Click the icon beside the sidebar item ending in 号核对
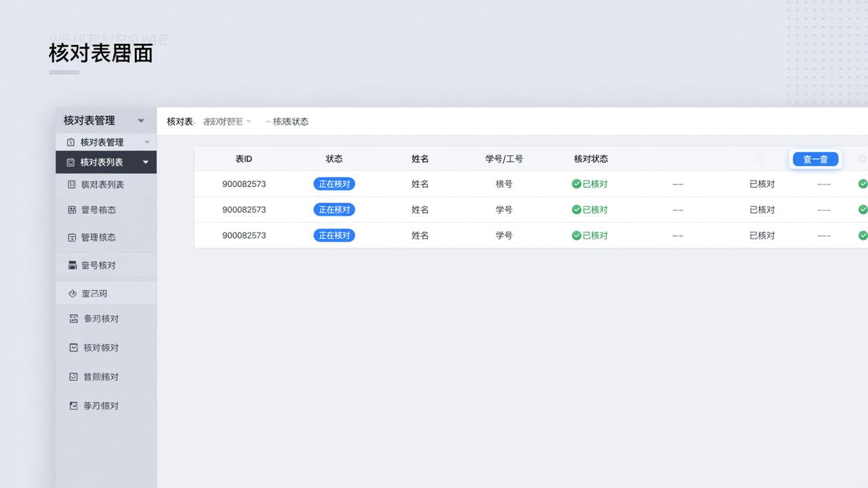Viewport: 868px width, 488px height. point(73,265)
